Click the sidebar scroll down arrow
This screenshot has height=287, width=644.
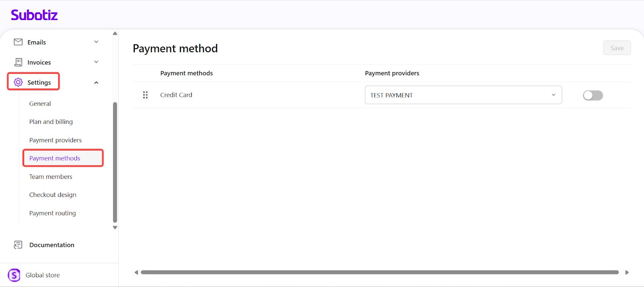pos(115,228)
